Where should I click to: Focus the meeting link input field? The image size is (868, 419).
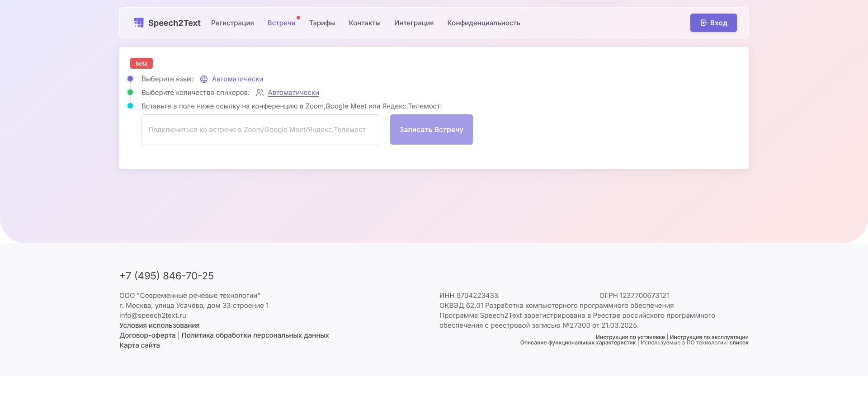click(x=260, y=130)
